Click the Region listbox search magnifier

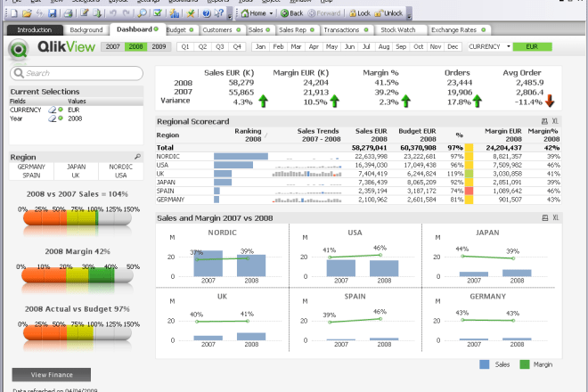[137, 157]
